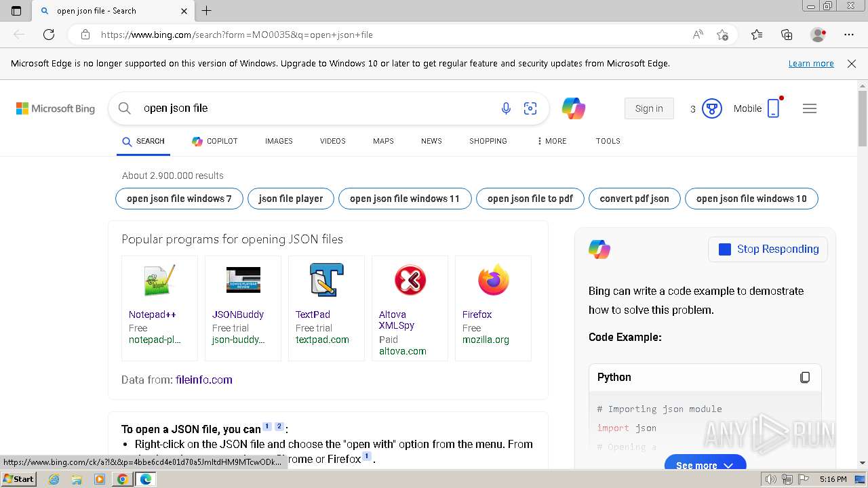The height and width of the screenshot is (488, 868).
Task: Open a new browser tab
Action: pos(207,11)
